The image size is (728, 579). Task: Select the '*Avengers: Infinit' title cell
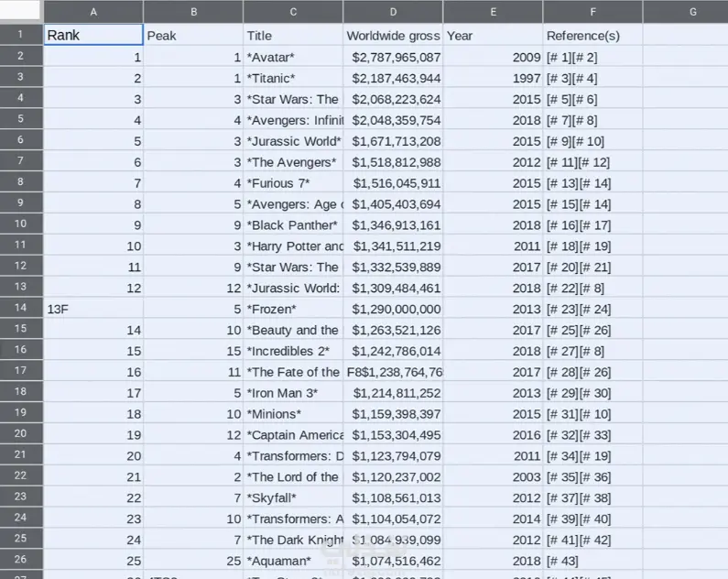point(293,120)
